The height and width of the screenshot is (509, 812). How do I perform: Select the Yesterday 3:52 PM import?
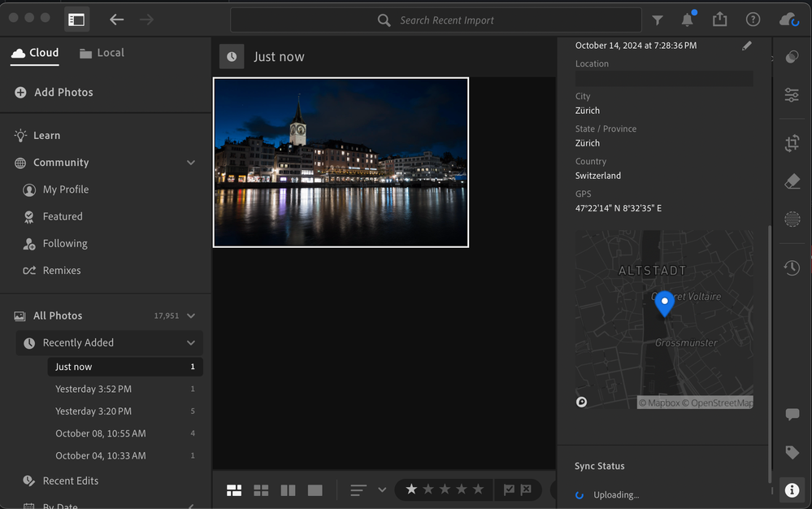coord(93,389)
